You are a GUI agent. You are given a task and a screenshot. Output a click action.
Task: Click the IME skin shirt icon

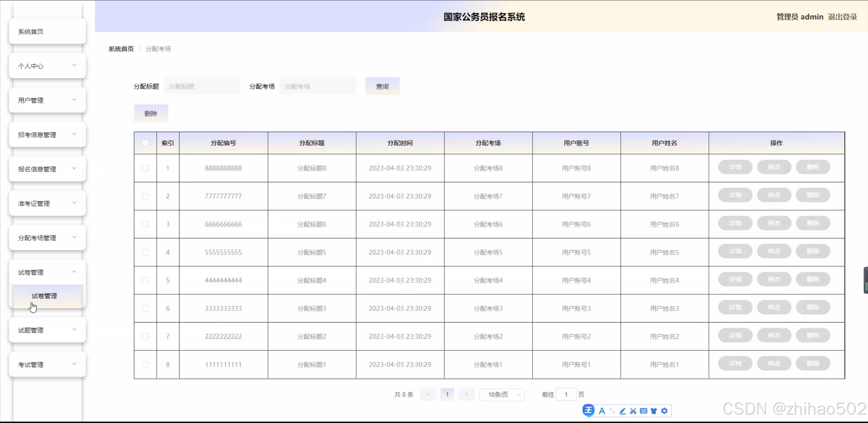654,411
